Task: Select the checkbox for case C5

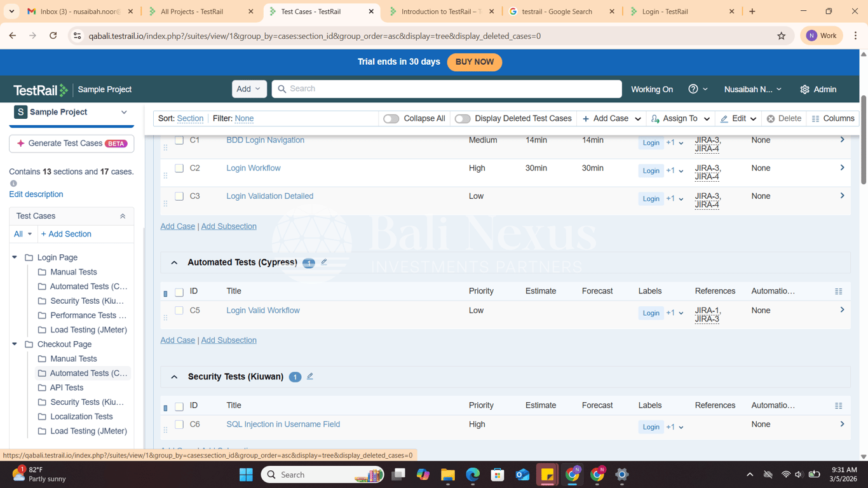Action: click(179, 311)
